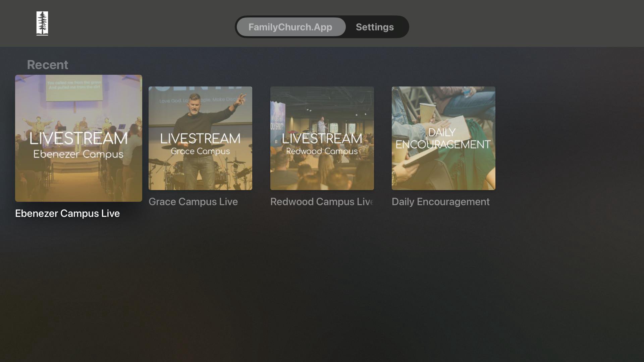Click the Ebenezer Campus Live title label
Viewport: 644px width, 362px height.
tap(67, 214)
